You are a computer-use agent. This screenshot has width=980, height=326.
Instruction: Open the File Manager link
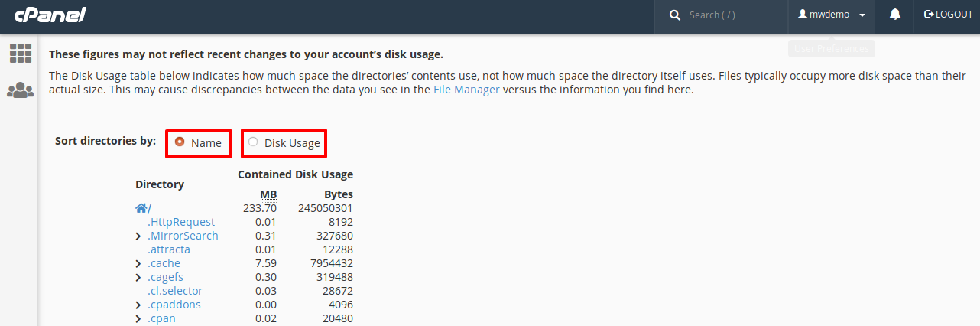click(x=466, y=90)
